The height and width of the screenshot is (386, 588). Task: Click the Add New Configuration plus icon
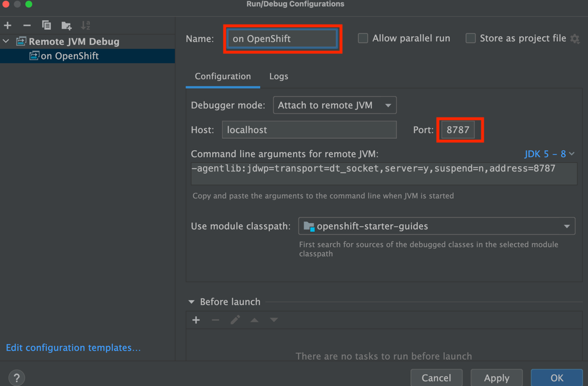point(7,25)
